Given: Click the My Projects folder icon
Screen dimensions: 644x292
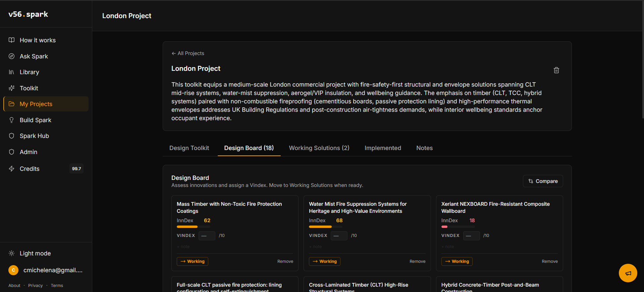Looking at the screenshot, I should coord(11,104).
